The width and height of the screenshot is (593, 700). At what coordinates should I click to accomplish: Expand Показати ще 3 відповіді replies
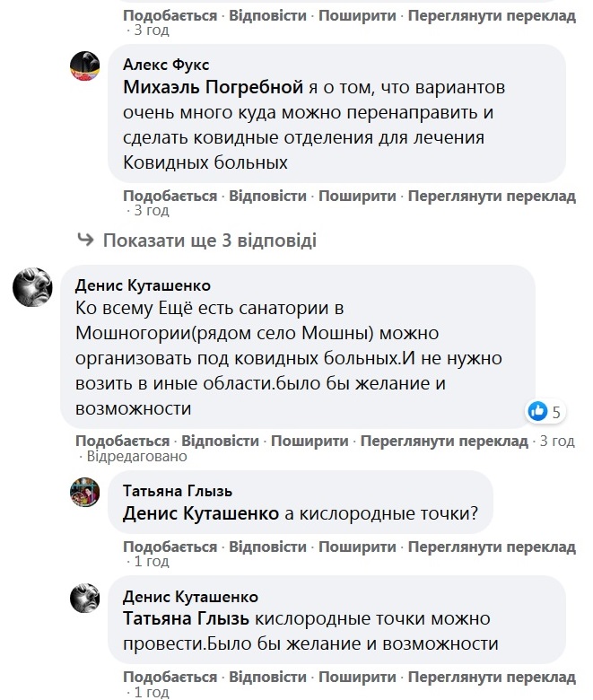(x=209, y=241)
